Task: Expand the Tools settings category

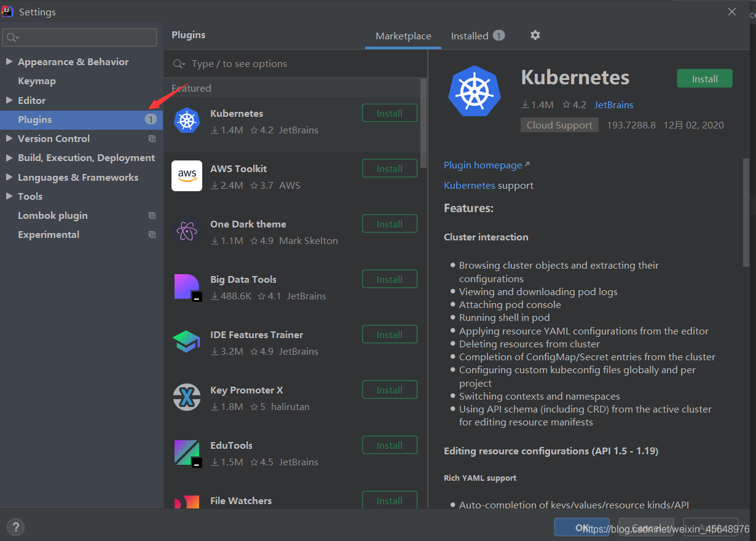Action: [9, 196]
